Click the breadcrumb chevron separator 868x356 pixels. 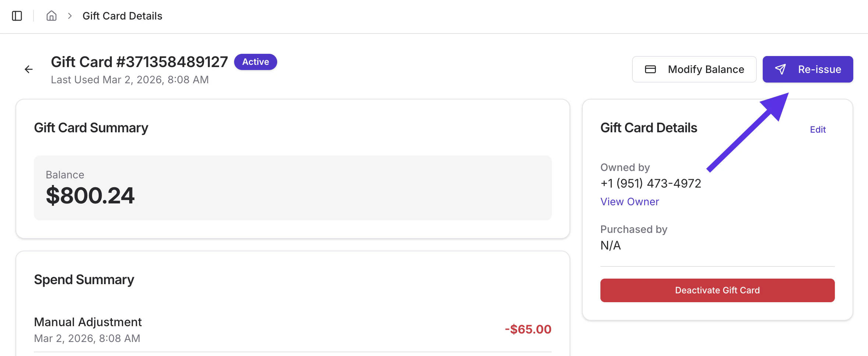[x=70, y=16]
